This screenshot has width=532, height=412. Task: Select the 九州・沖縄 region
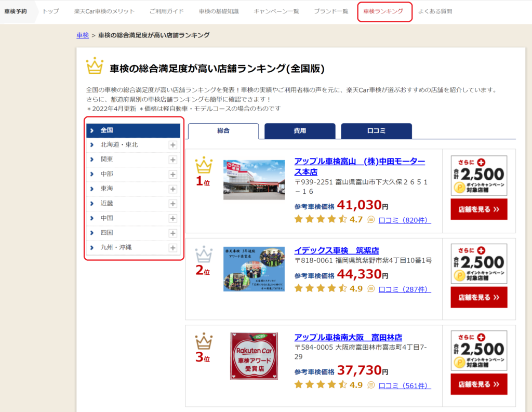[116, 247]
